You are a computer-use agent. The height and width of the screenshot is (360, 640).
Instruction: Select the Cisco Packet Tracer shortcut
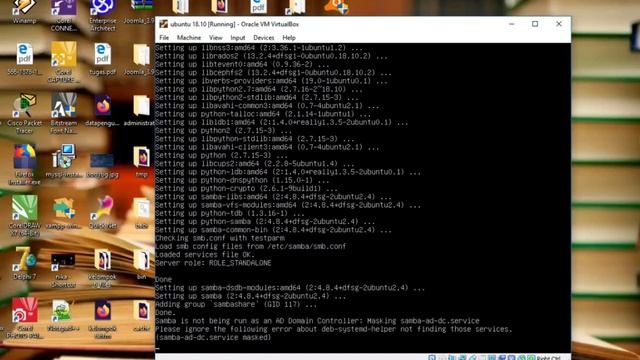point(24,113)
